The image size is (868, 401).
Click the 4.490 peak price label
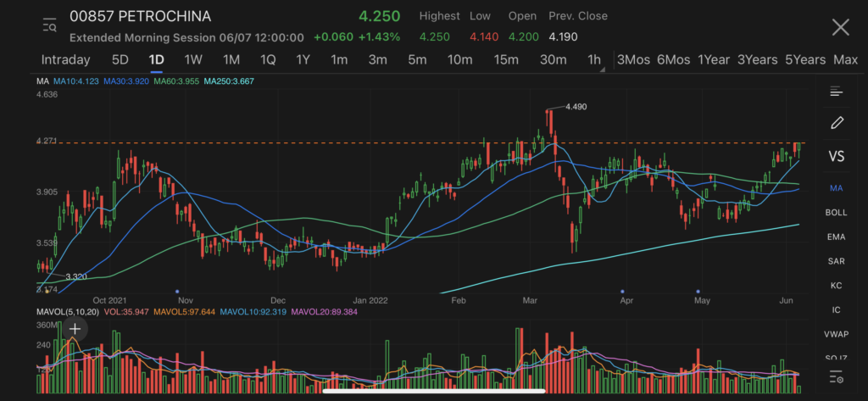click(576, 107)
